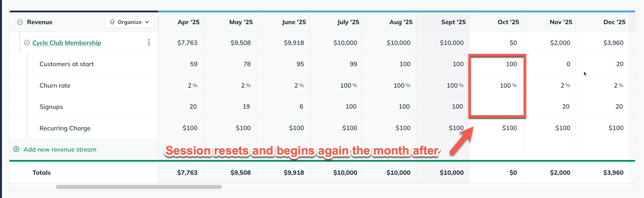
Task: Click the Totals row label
Action: pos(41,173)
